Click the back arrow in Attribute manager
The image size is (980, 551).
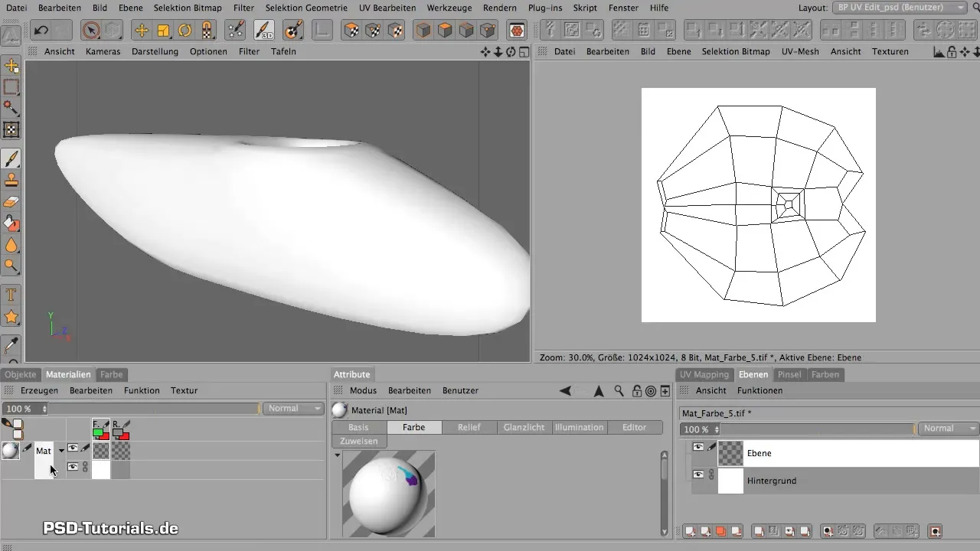[x=565, y=391]
